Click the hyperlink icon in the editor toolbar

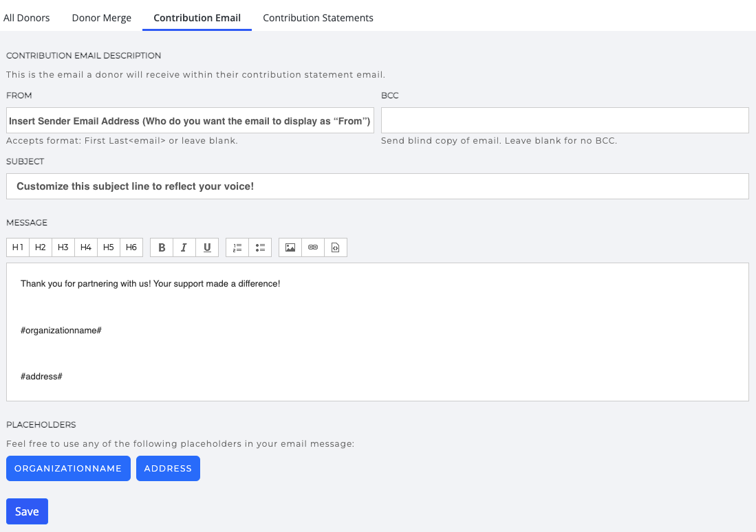(x=312, y=247)
